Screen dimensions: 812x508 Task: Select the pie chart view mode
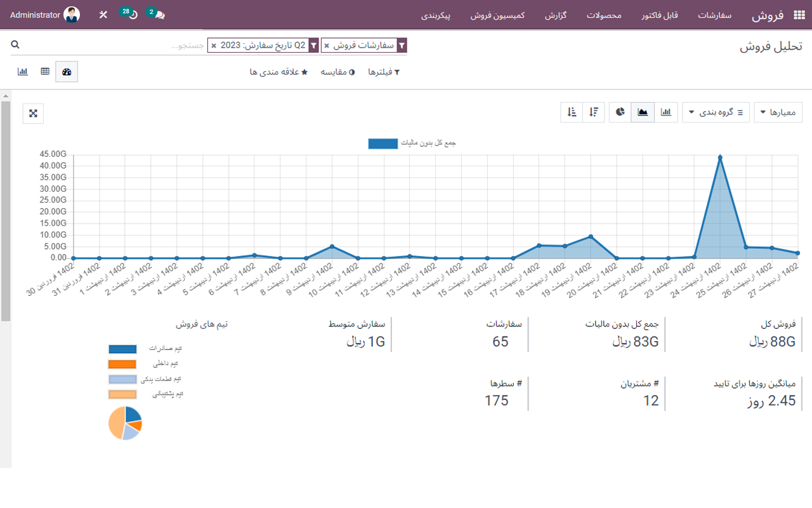pyautogui.click(x=620, y=112)
